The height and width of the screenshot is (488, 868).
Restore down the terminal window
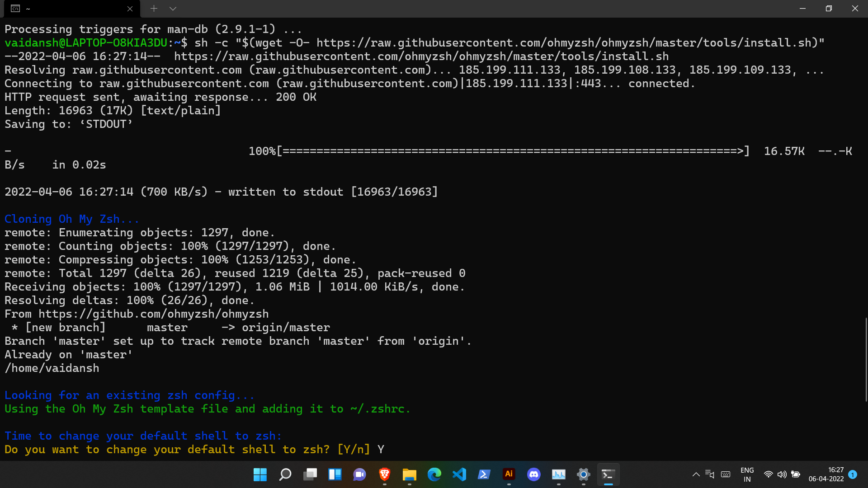click(829, 9)
